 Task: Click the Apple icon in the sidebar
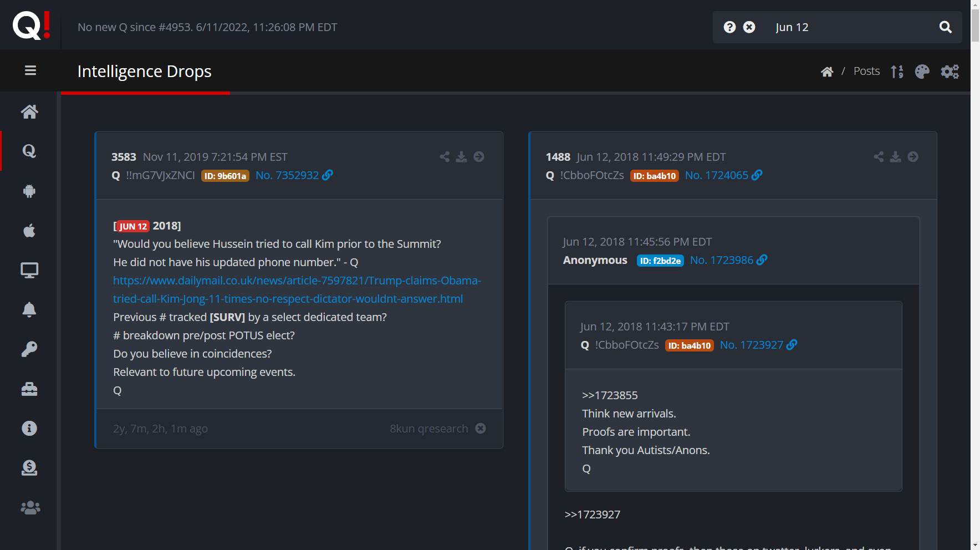click(29, 231)
